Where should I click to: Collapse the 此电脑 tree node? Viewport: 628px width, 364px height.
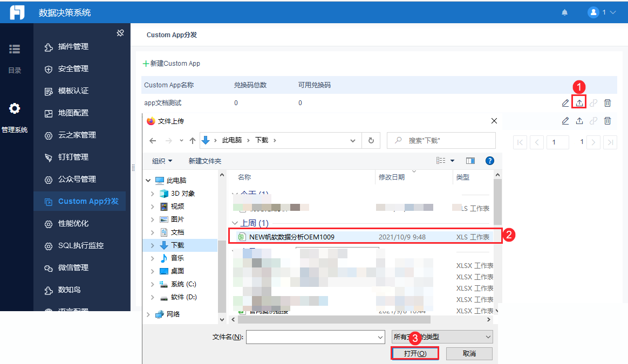click(148, 181)
